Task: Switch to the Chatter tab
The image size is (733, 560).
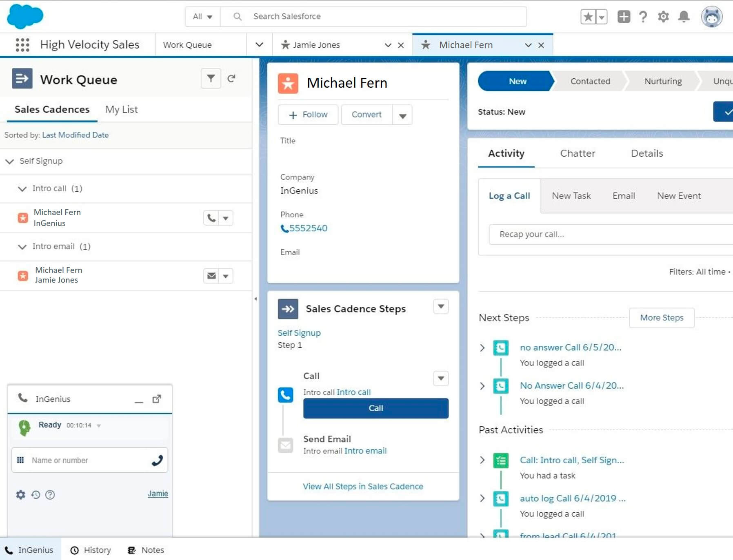Action: coord(578,153)
